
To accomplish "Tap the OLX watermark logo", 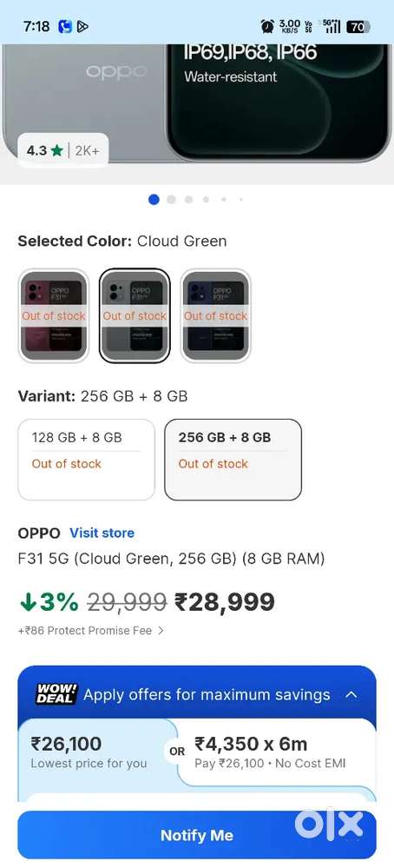I will click(330, 824).
